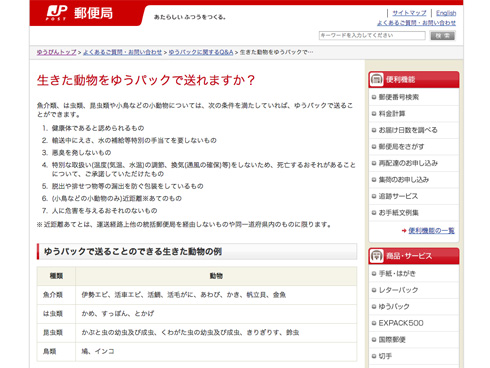490x368 pixels.
Task: Open よくあるご質問・お問い合わせ breadcrumb link
Action: coord(122,52)
